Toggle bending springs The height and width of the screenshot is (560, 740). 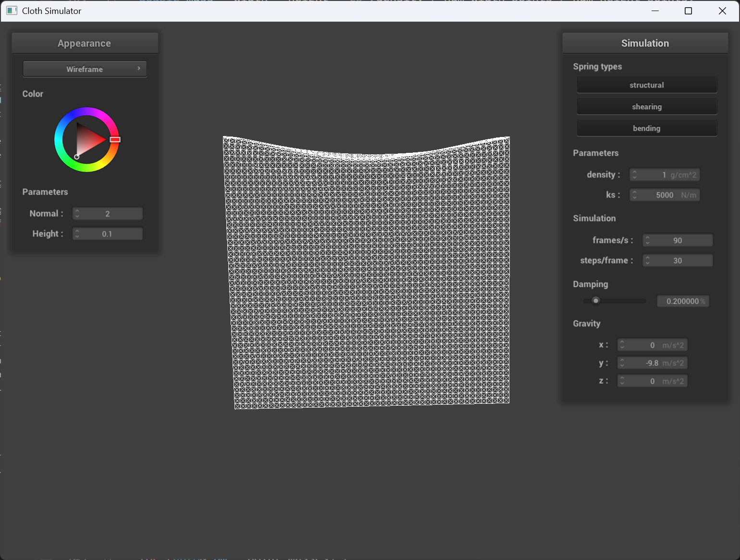coord(647,128)
